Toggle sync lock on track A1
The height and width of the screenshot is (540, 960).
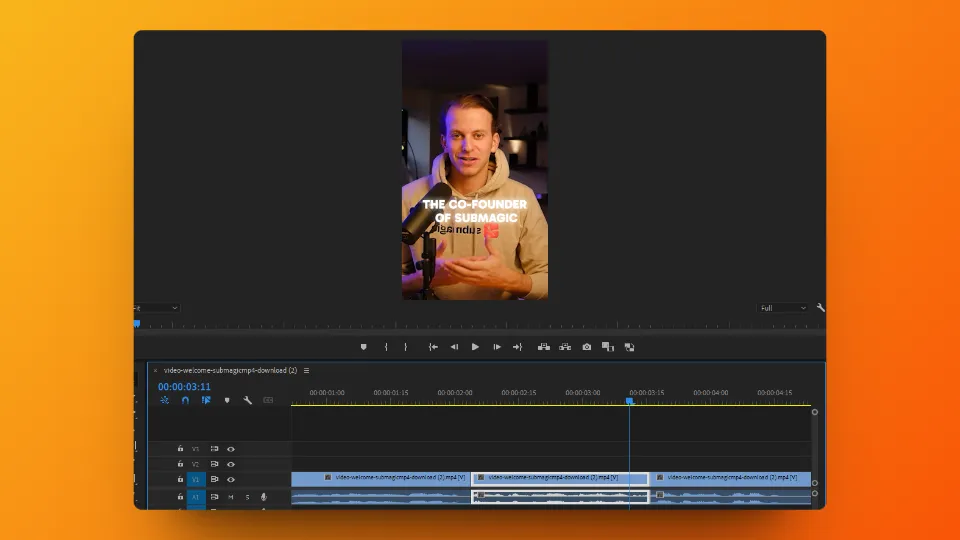[214, 497]
